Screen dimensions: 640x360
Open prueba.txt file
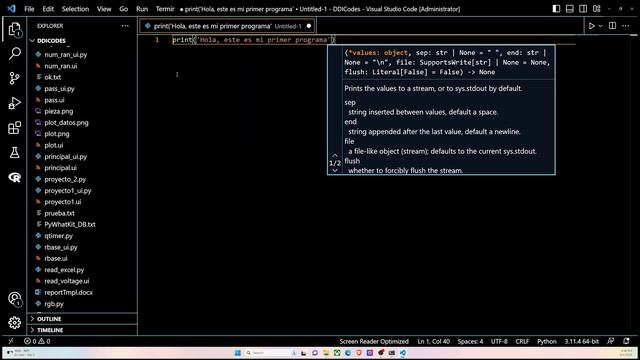tap(59, 213)
